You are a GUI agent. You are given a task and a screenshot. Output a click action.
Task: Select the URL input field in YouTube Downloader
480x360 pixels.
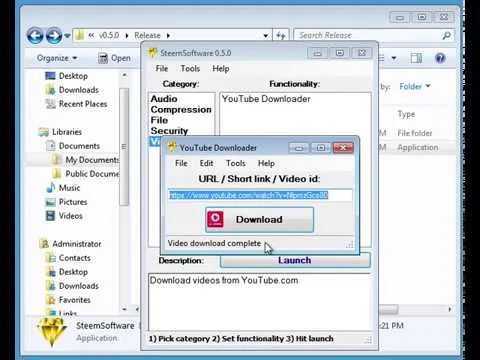[x=260, y=195]
